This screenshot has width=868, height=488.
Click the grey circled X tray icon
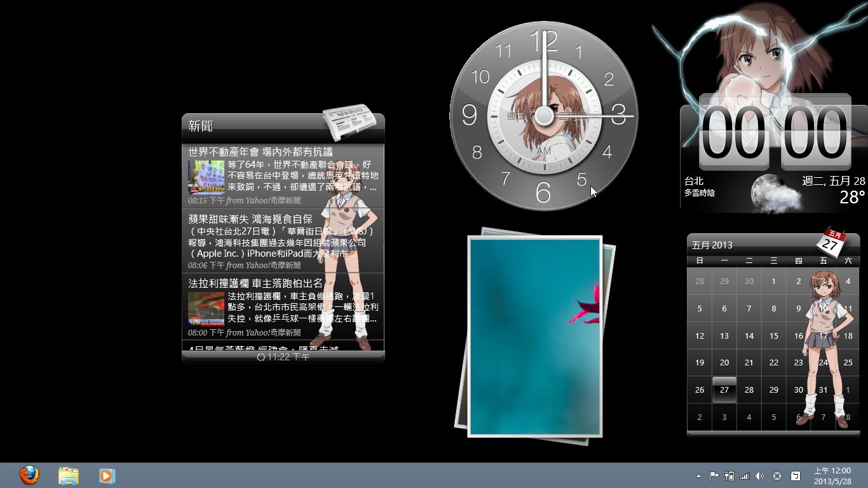(776, 476)
